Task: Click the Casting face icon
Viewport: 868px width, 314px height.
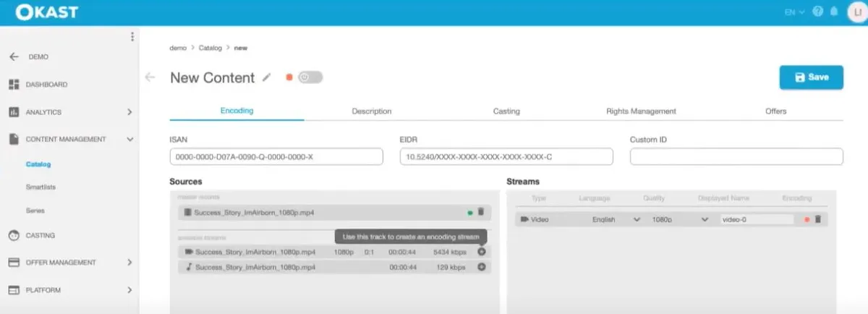Action: (14, 235)
